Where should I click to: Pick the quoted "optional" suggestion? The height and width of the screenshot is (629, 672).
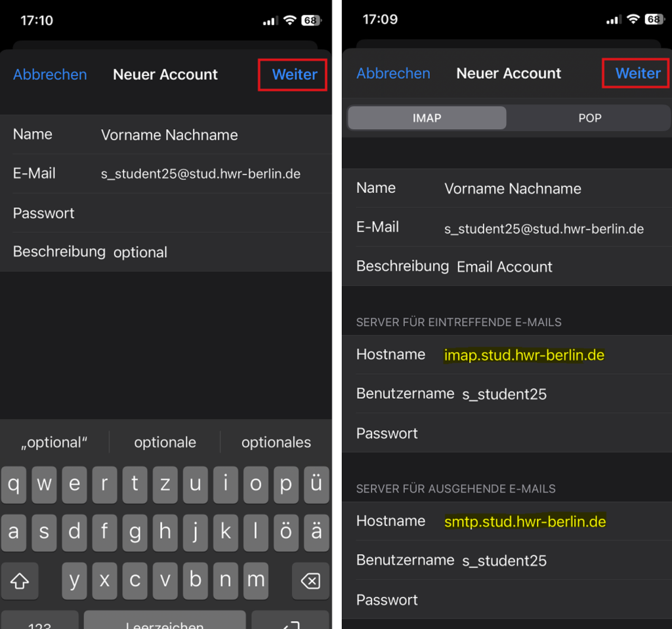coord(54,443)
